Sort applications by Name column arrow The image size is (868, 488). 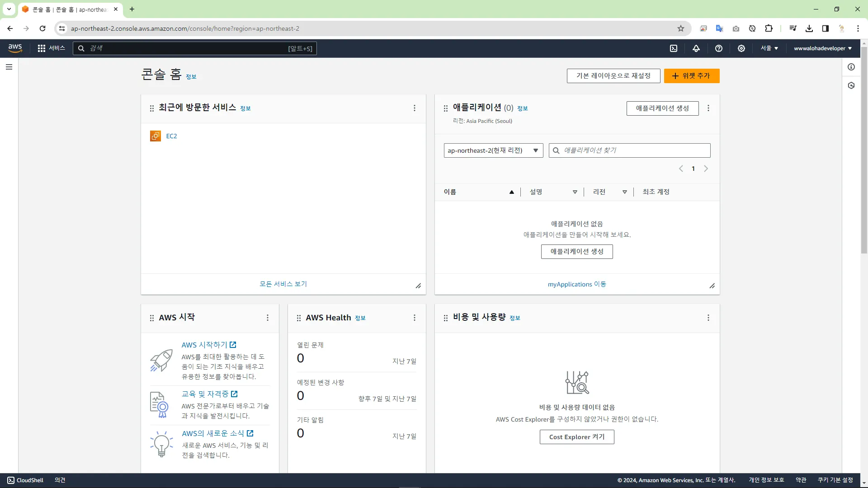(512, 192)
